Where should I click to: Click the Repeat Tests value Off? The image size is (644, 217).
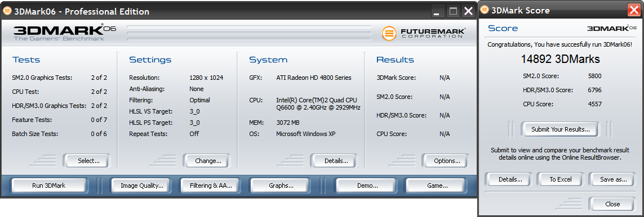coord(194,134)
